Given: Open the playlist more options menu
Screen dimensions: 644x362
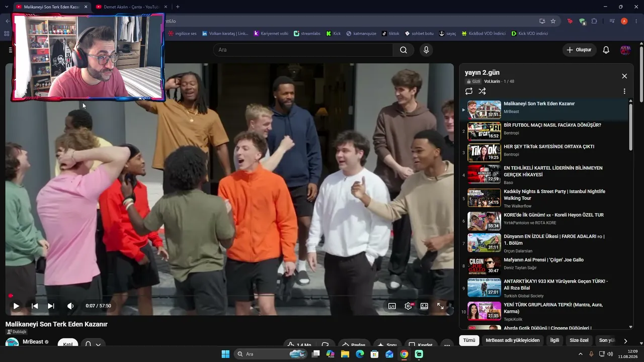Looking at the screenshot, I should pos(624,92).
